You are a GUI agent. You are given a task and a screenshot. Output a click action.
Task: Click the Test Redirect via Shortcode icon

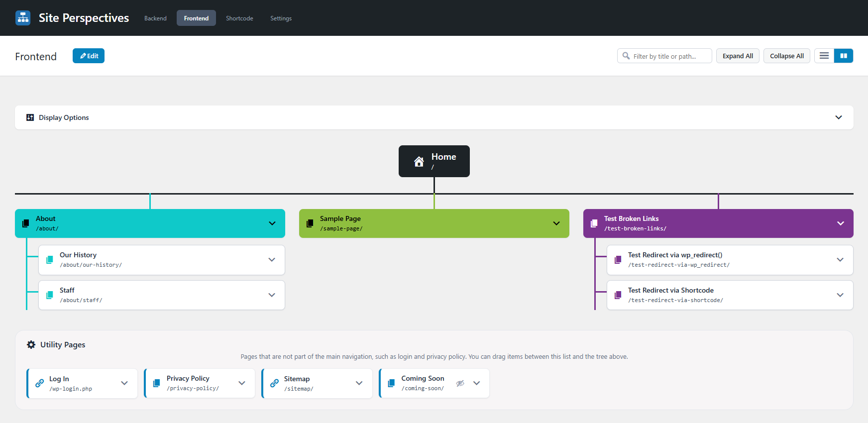click(x=618, y=295)
